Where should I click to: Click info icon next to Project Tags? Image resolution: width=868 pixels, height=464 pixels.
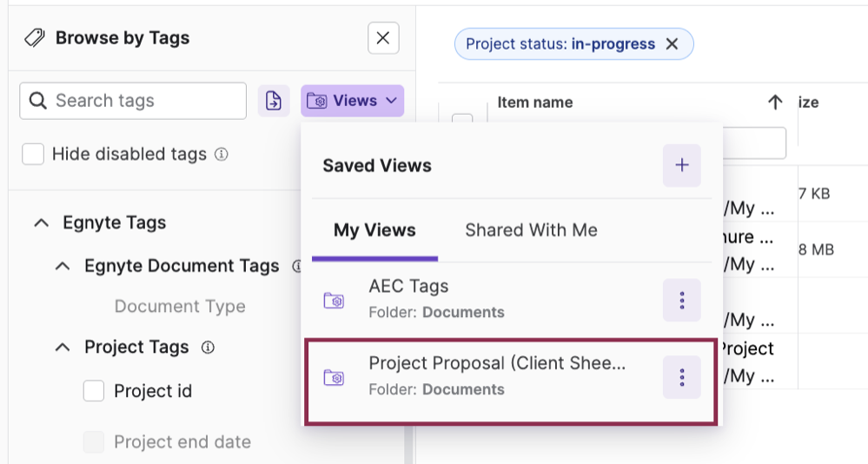pos(208,348)
